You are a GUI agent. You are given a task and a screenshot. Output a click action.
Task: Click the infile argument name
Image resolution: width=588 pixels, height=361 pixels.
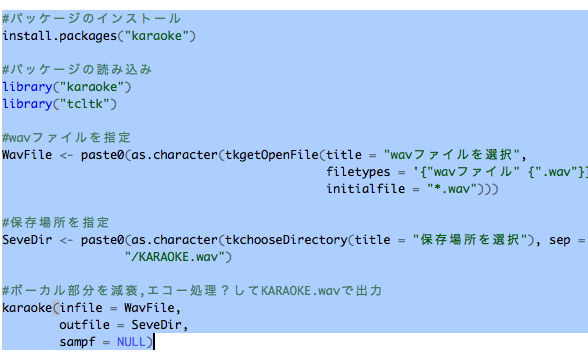pos(81,308)
